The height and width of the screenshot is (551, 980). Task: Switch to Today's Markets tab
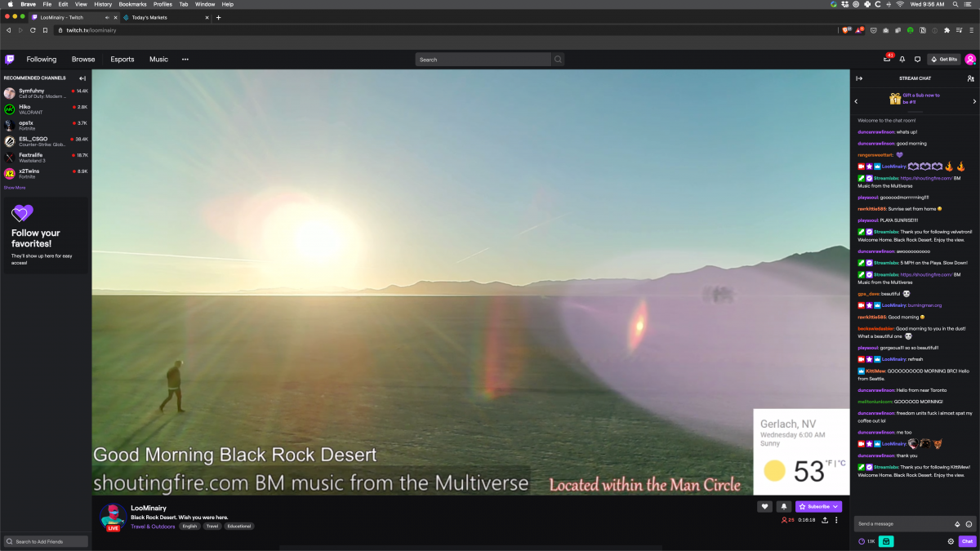(x=166, y=17)
